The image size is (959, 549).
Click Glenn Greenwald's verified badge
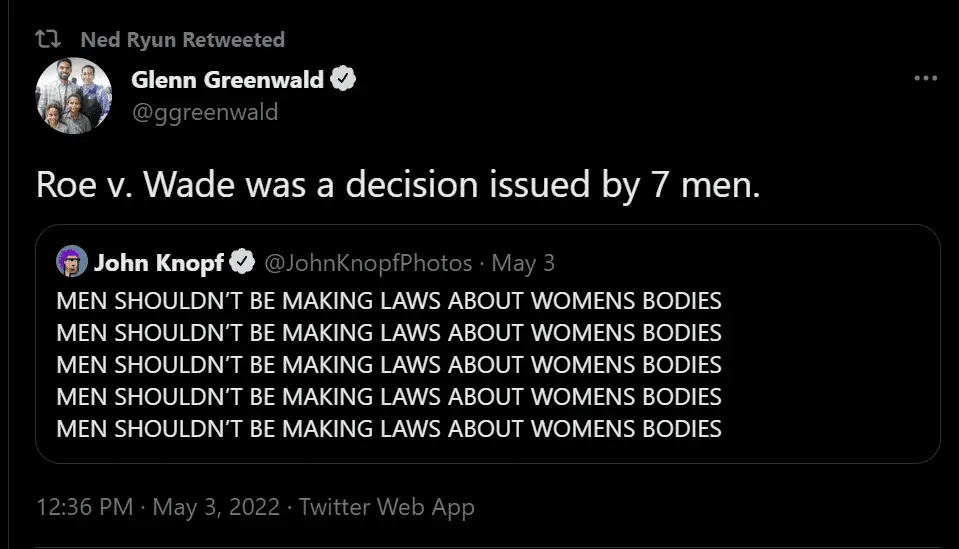coord(344,80)
